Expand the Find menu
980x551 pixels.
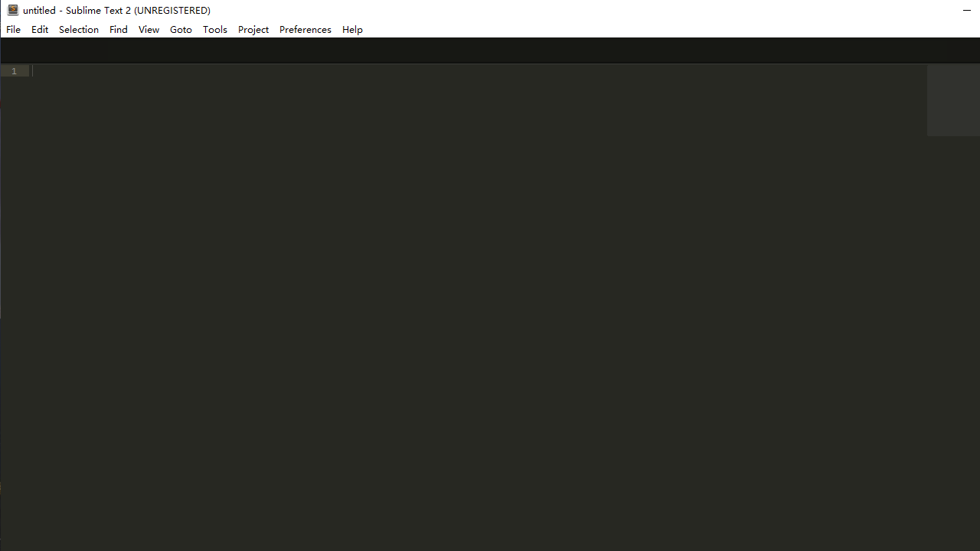coord(118,29)
